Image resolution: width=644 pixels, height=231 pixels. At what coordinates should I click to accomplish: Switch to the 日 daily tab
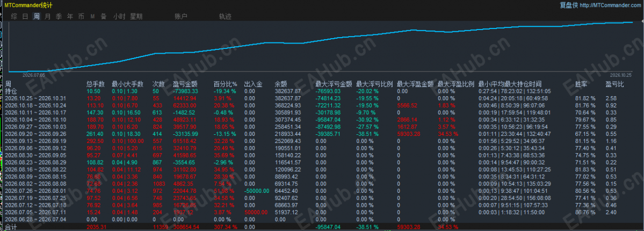point(25,17)
